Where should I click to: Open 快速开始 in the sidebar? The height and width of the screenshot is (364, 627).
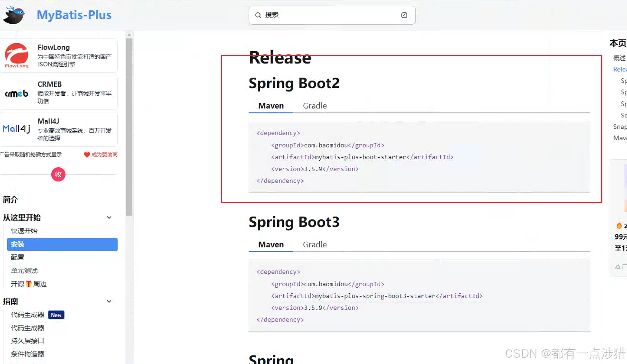point(24,231)
